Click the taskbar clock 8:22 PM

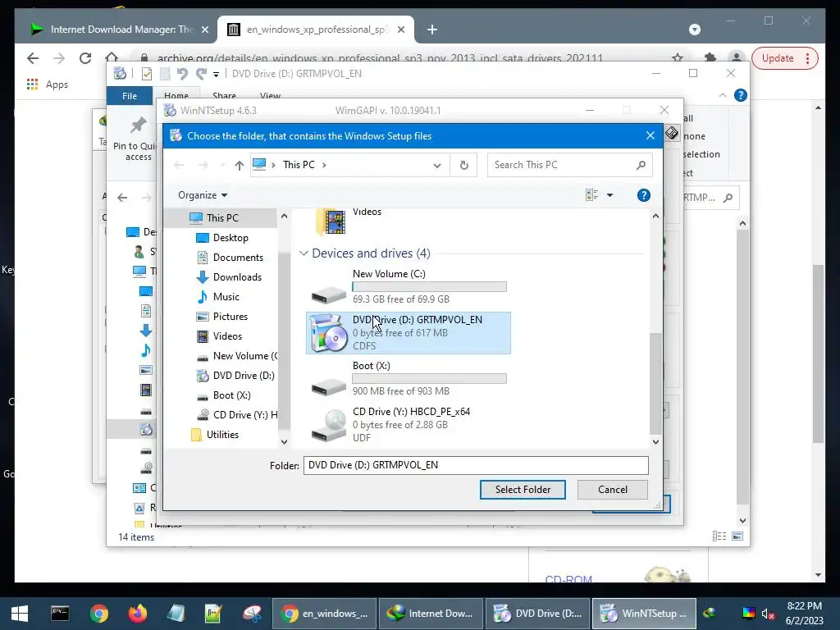pos(804,606)
